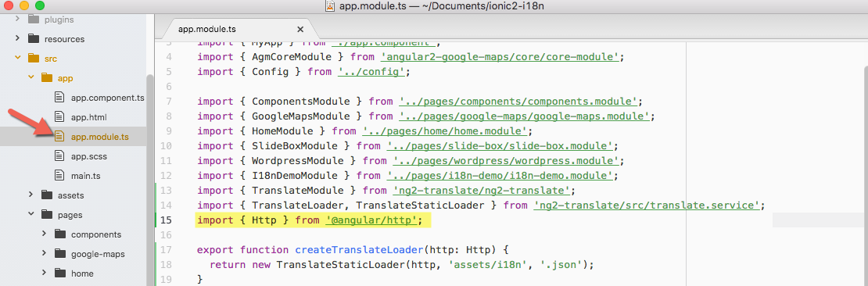Expand the assets folder chevron
This screenshot has height=286, width=868.
click(30, 195)
